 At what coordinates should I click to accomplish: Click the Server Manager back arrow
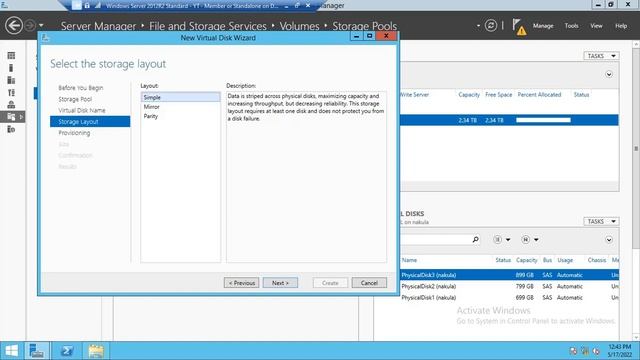14,26
